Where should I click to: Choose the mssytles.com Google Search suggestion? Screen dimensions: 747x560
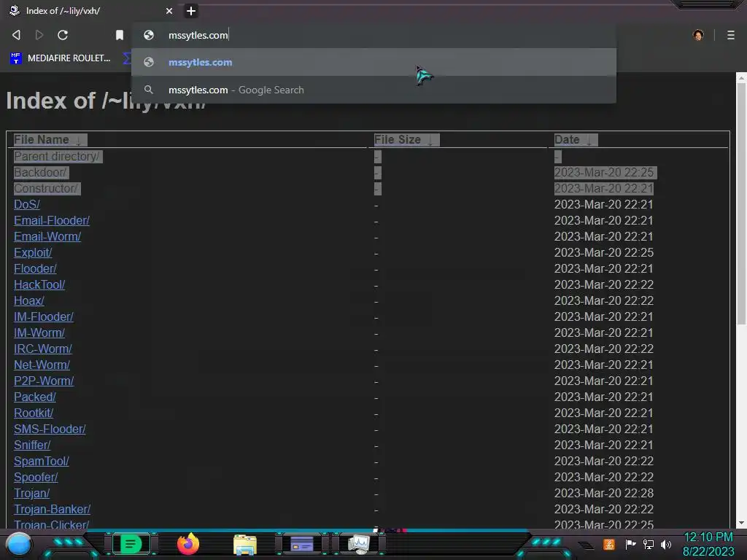pos(373,90)
